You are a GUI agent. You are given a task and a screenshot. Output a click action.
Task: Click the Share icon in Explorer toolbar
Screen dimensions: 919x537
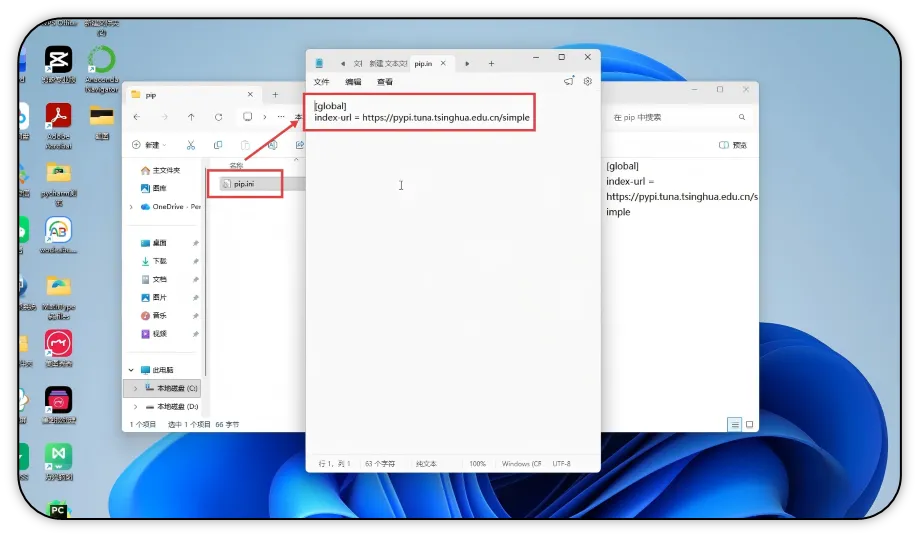(299, 145)
